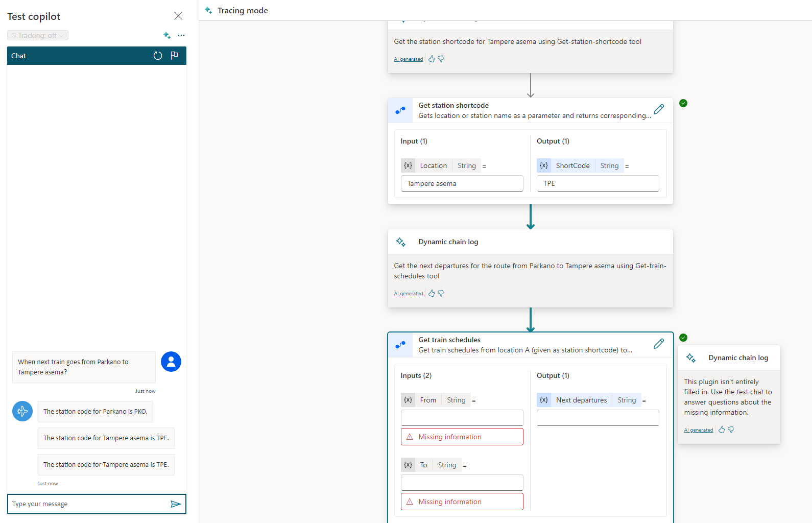Click the Location field with Tampere asema
The height and width of the screenshot is (523, 812).
462,183
